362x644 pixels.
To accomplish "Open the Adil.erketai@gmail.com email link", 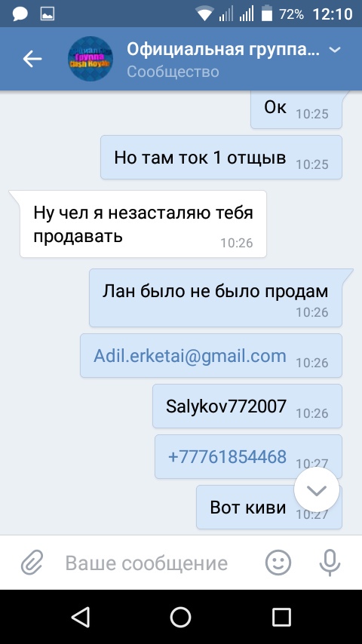I will coord(190,356).
